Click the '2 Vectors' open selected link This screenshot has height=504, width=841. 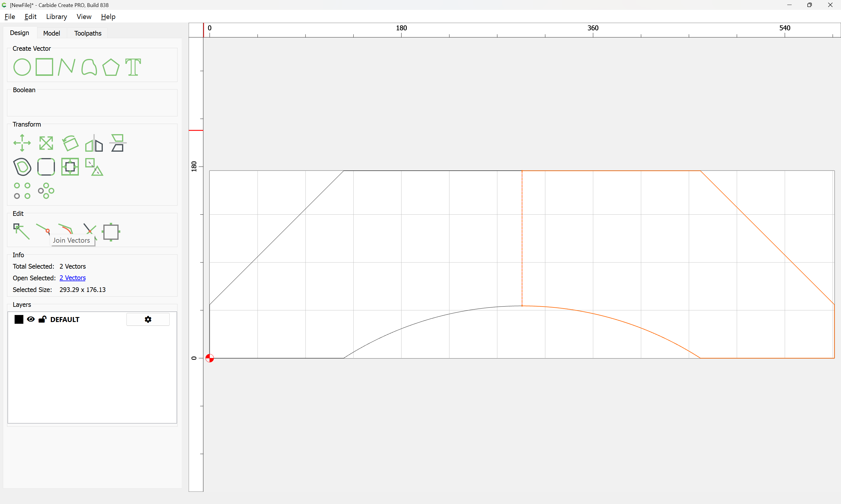click(72, 278)
